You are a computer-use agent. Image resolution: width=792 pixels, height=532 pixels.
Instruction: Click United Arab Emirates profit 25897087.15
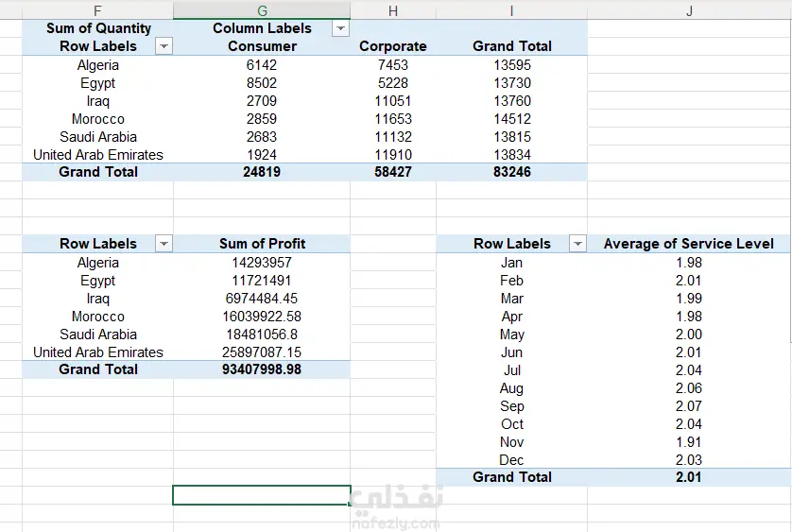pos(262,352)
